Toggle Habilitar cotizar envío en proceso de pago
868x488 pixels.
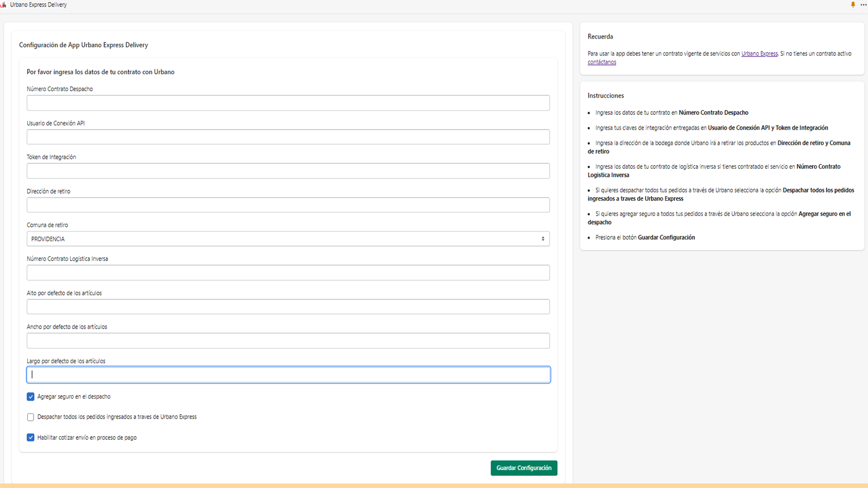pyautogui.click(x=30, y=438)
